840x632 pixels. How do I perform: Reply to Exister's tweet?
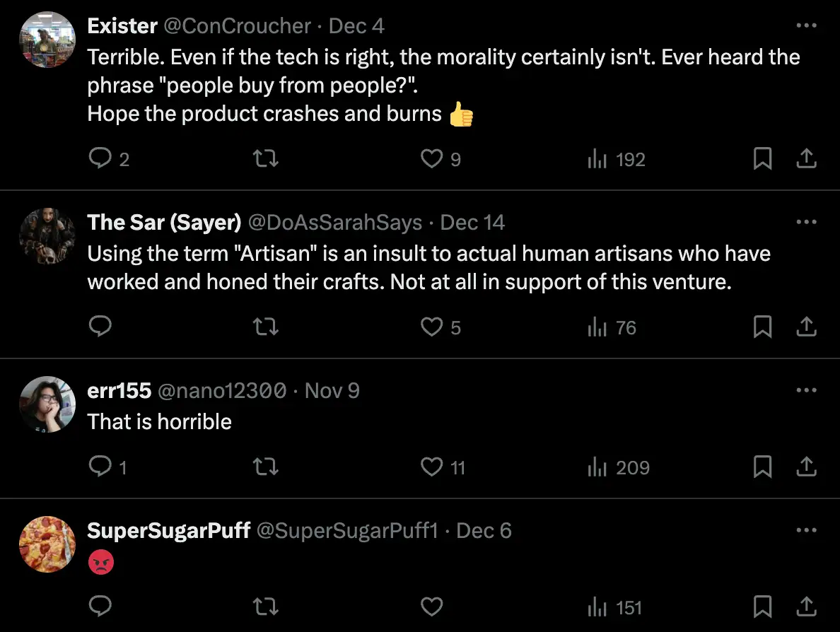click(x=100, y=159)
